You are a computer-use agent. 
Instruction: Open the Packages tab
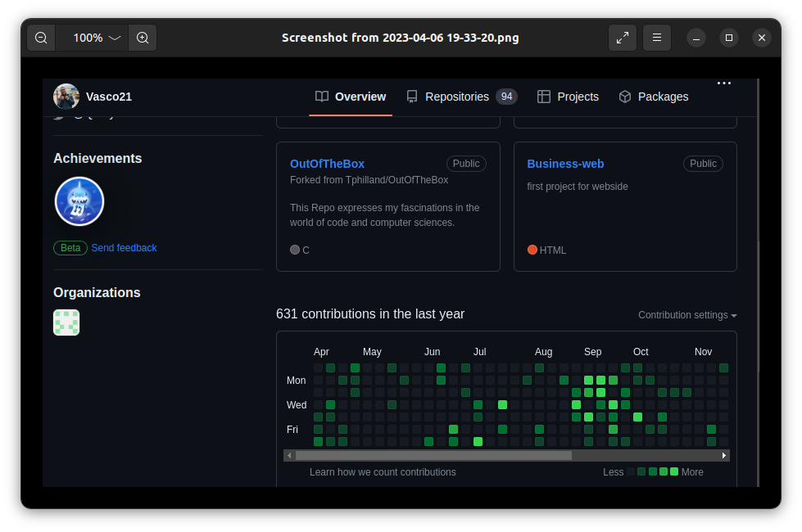click(653, 97)
